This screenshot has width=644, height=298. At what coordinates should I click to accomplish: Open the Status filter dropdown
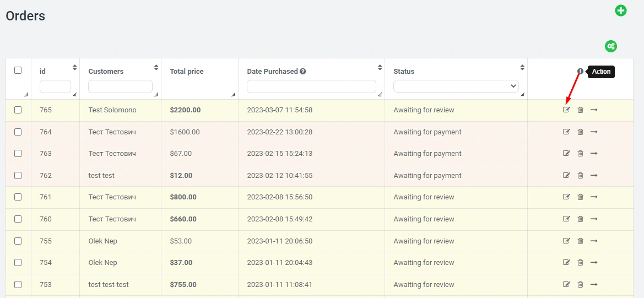click(456, 86)
